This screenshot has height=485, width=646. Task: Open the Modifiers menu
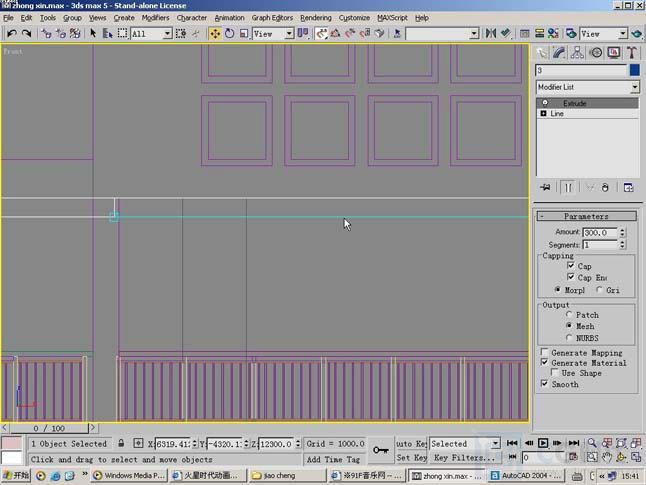(x=155, y=18)
